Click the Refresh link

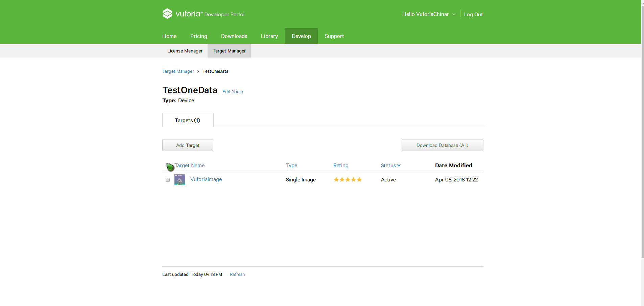click(x=237, y=275)
